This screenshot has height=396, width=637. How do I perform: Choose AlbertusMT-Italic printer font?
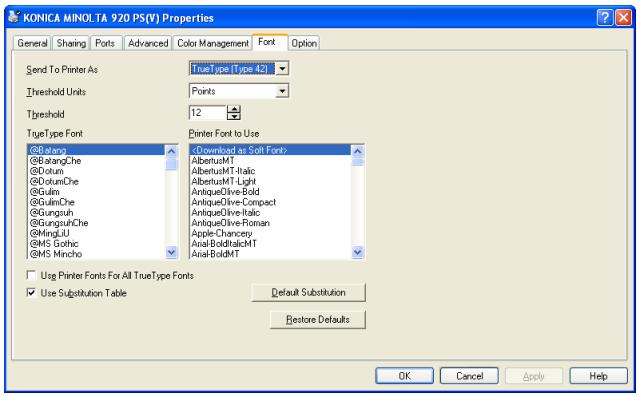270,171
